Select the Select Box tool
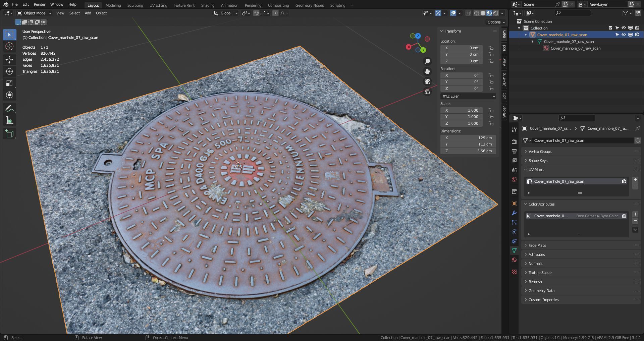Screen dimensions: 644x341 (9, 35)
